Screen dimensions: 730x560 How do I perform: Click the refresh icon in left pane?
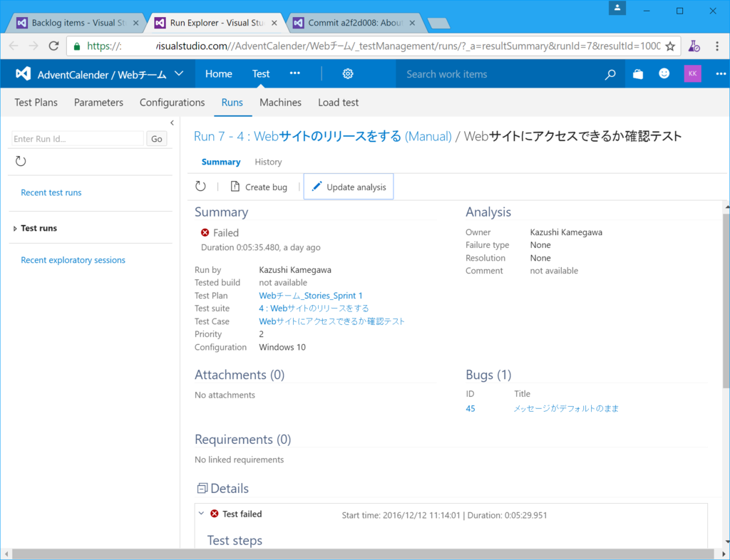tap(21, 162)
